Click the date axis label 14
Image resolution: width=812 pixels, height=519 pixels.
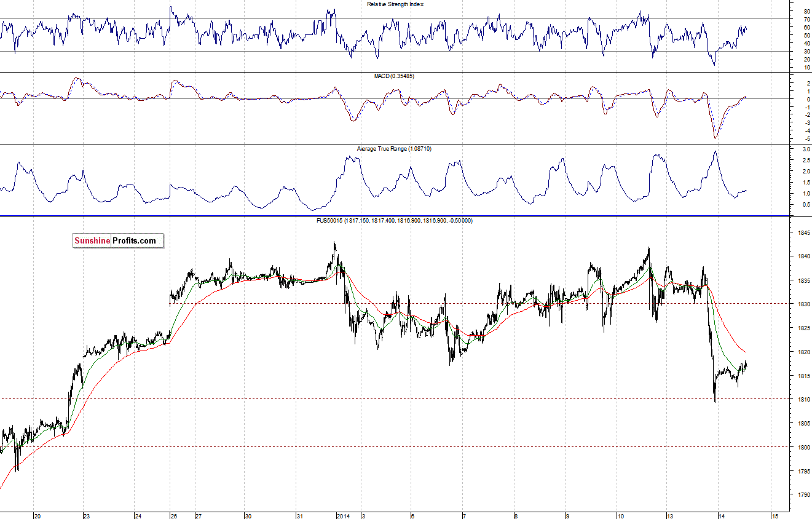[722, 516]
